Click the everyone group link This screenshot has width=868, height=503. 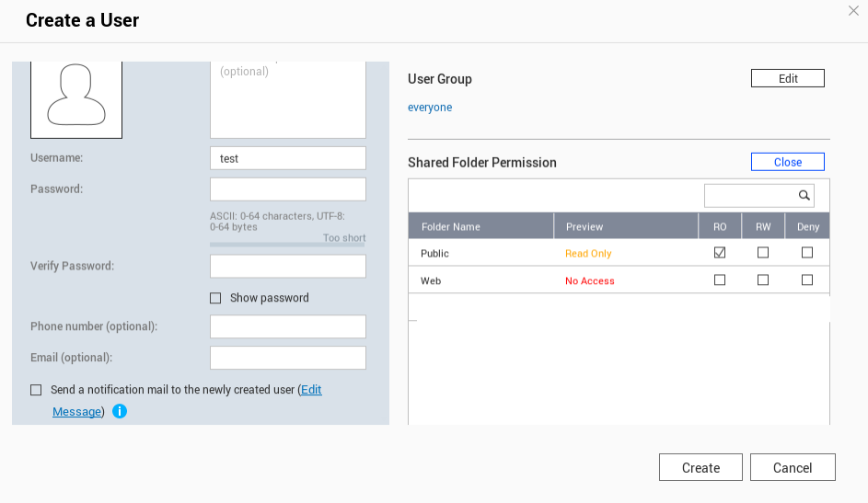point(430,108)
